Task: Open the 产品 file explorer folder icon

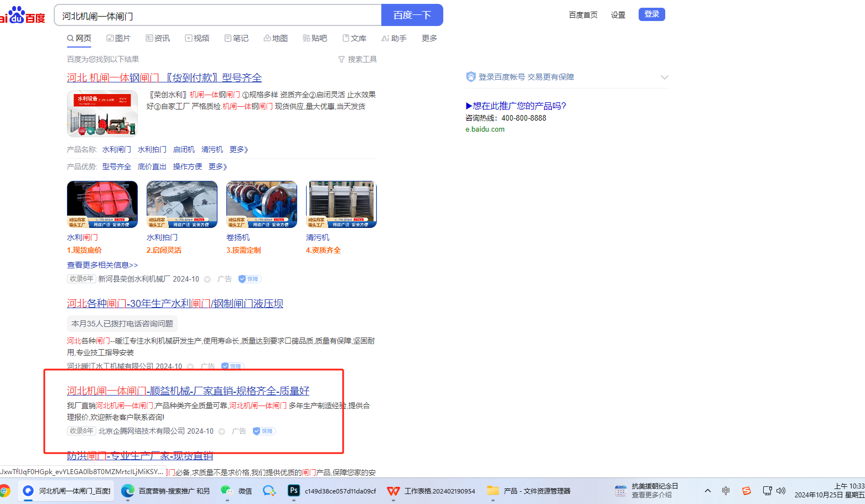Action: click(x=493, y=491)
